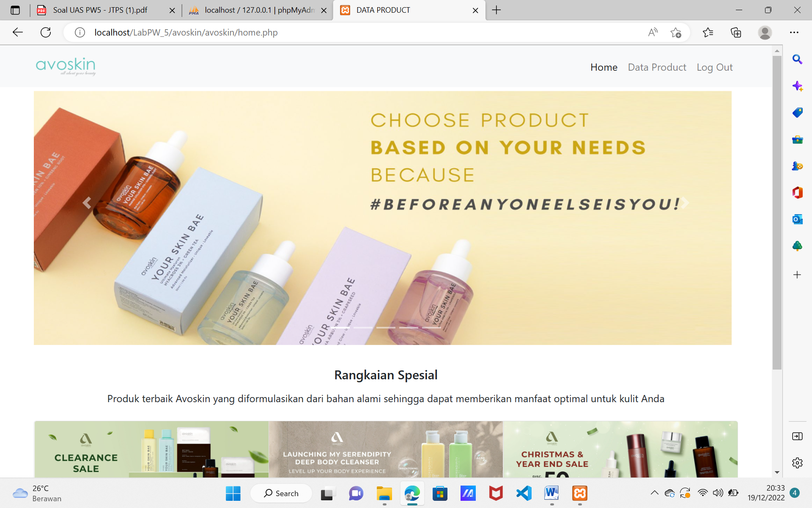This screenshot has width=812, height=508.
Task: Click the Log Out link
Action: pyautogui.click(x=714, y=67)
